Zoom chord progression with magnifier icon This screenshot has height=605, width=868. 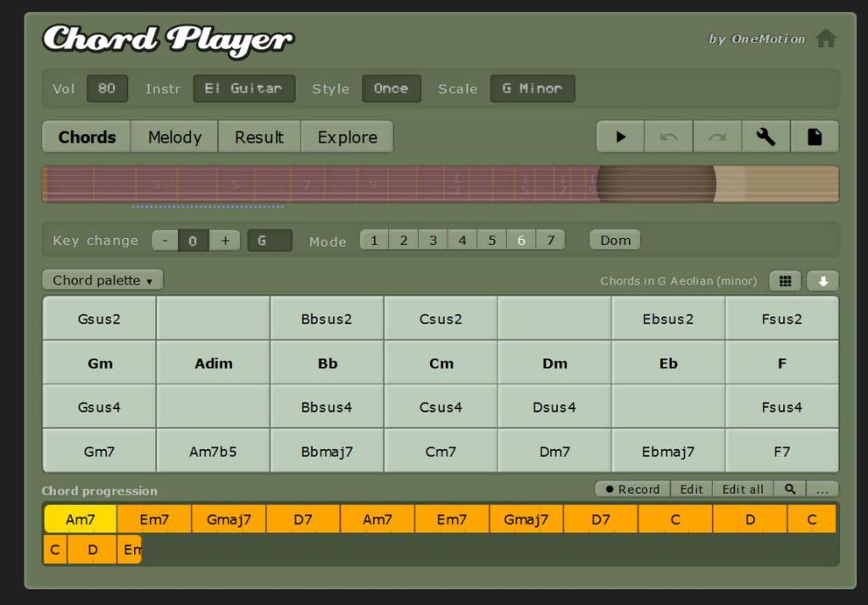tap(790, 489)
